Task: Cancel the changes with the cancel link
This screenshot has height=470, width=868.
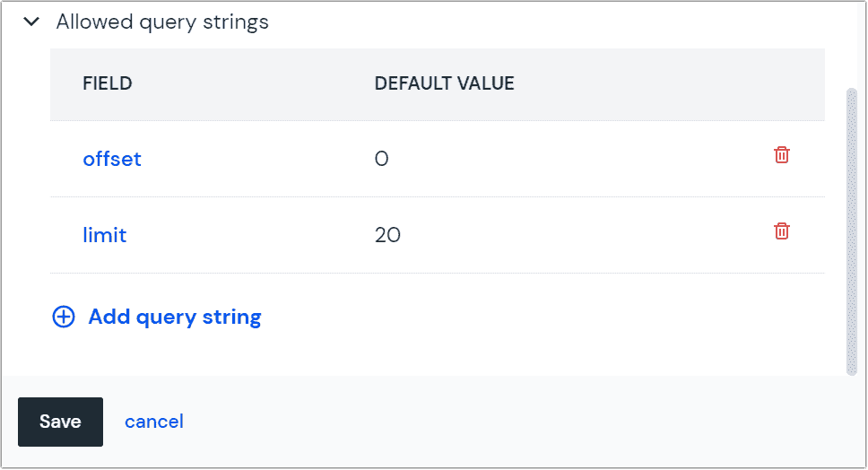Action: 154,422
